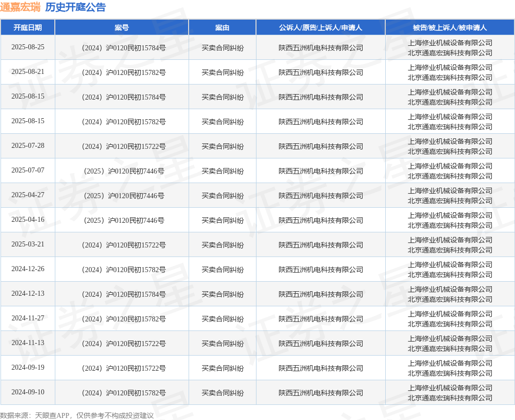515x420 pixels.
Task: Click the 2025-08-15 date beside case 15782号
Action: pyautogui.click(x=28, y=121)
